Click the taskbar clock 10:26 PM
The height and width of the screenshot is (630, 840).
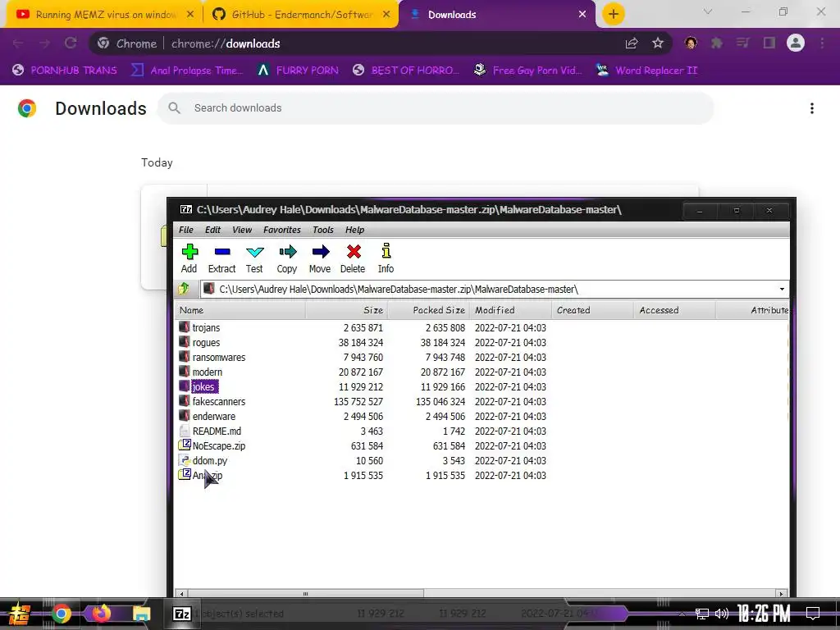click(x=764, y=614)
